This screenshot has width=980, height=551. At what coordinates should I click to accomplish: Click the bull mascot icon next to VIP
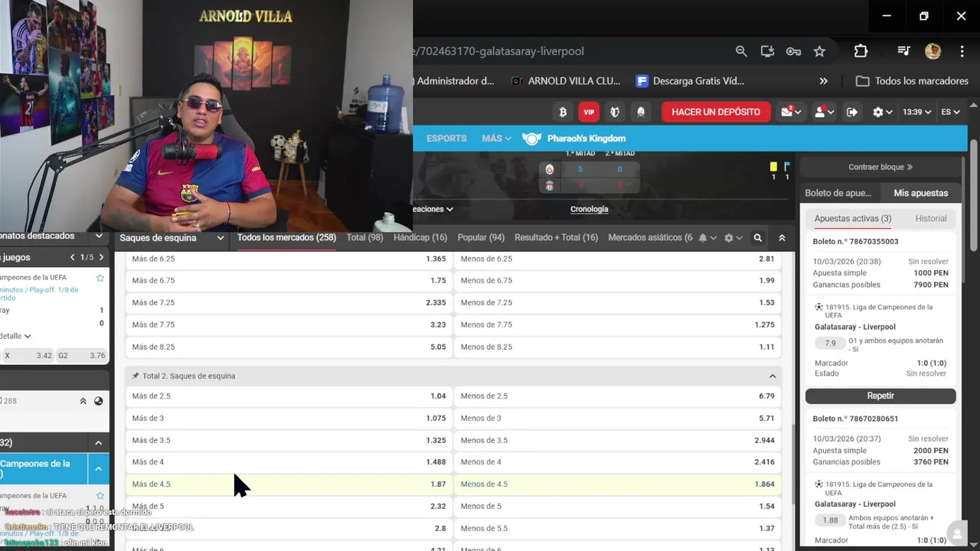[x=615, y=112]
